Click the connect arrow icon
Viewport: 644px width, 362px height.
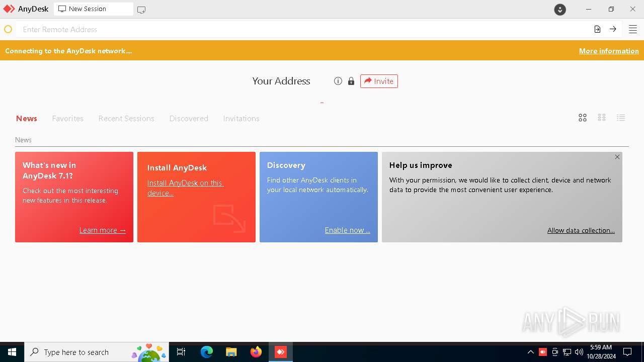613,29
